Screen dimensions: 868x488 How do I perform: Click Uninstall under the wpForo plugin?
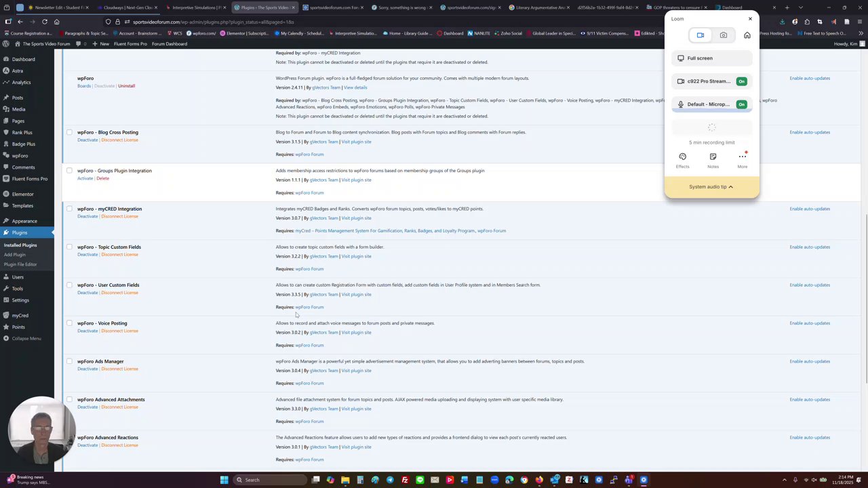tap(126, 86)
